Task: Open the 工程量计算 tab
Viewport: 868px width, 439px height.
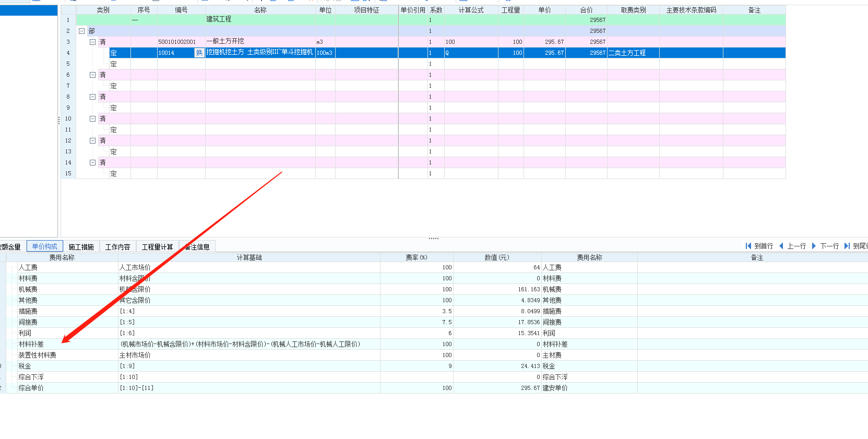Action: pyautogui.click(x=157, y=247)
